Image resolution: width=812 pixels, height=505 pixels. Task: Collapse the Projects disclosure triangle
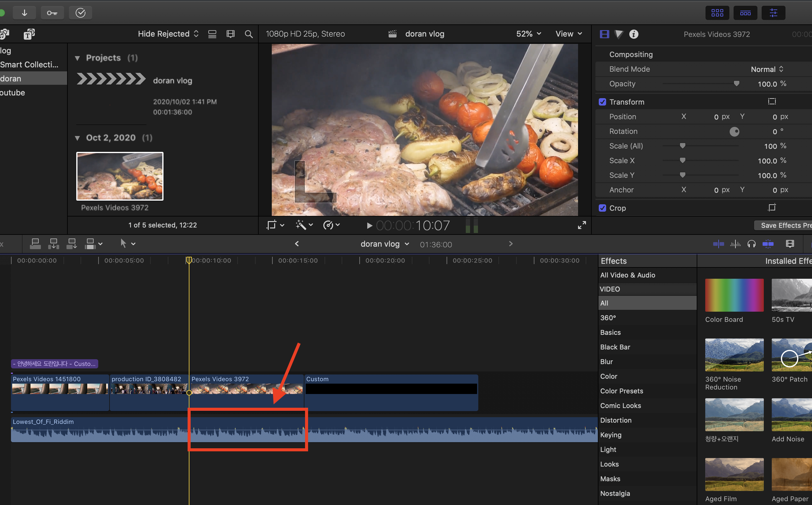pyautogui.click(x=77, y=58)
